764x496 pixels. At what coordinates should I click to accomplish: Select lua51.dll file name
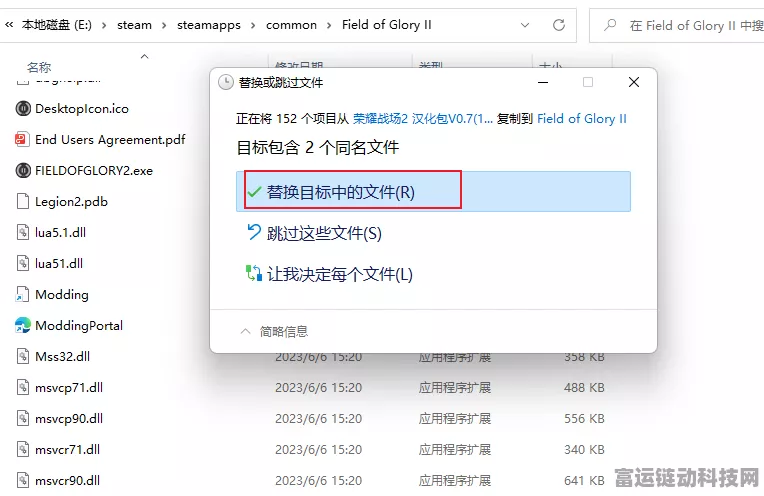(x=59, y=264)
